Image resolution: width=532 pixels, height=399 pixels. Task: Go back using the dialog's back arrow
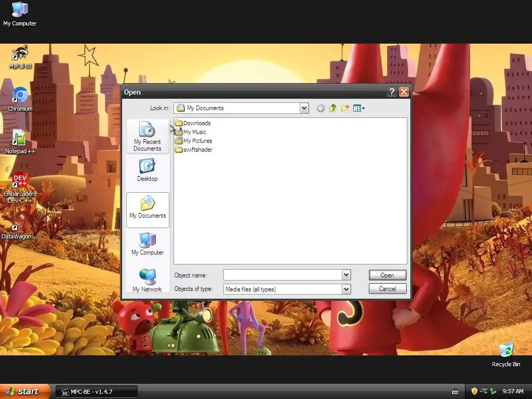[321, 108]
